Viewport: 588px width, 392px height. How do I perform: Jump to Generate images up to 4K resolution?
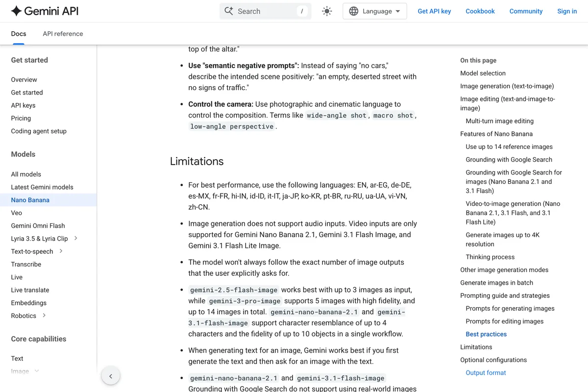coord(503,239)
